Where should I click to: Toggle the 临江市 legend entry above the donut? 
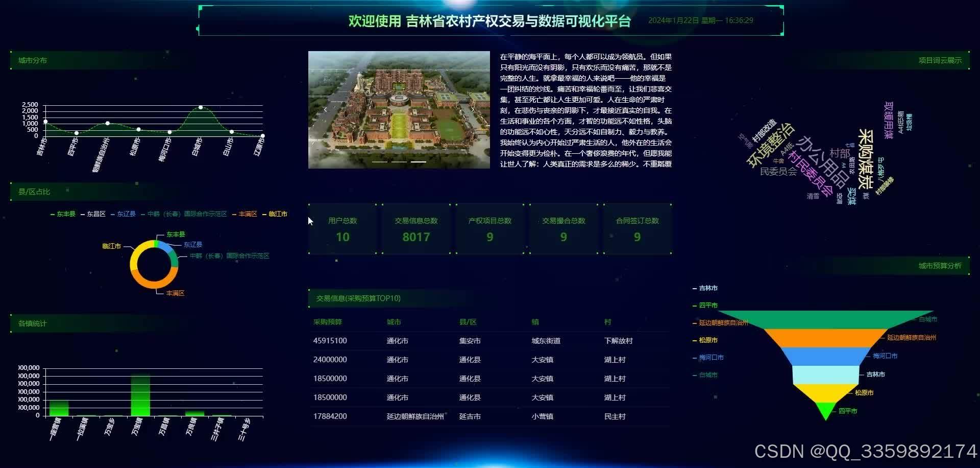tap(275, 214)
